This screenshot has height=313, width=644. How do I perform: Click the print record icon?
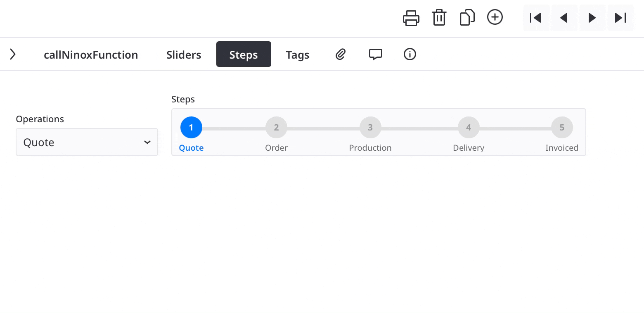point(411,18)
